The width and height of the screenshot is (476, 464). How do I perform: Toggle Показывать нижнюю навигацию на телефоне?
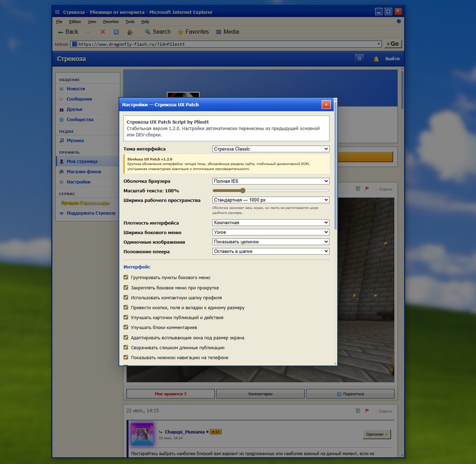click(x=126, y=357)
